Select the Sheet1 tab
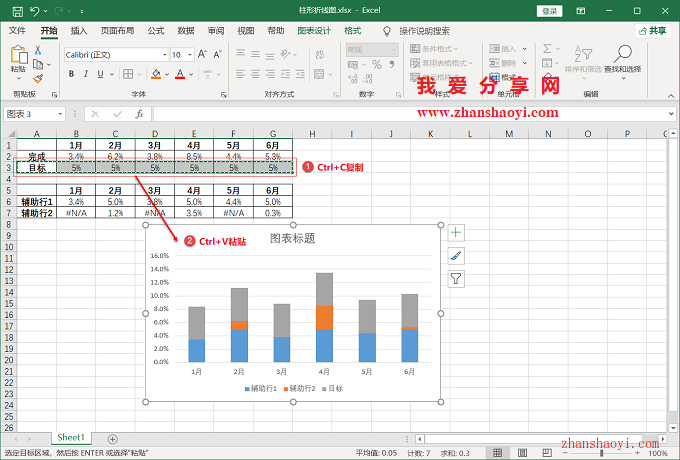Screen dimensions: 680x460 pos(71,437)
